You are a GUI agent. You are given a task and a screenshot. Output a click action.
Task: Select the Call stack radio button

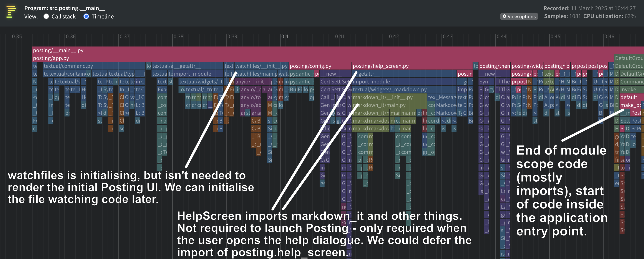click(46, 16)
